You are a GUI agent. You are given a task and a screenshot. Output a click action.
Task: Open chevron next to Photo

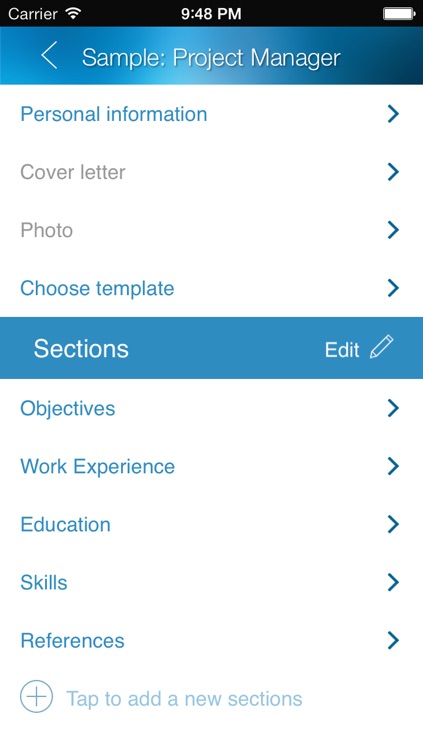pos(393,230)
